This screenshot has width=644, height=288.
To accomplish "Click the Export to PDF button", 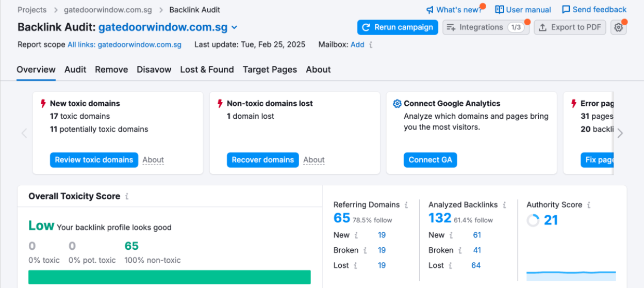I will point(570,27).
